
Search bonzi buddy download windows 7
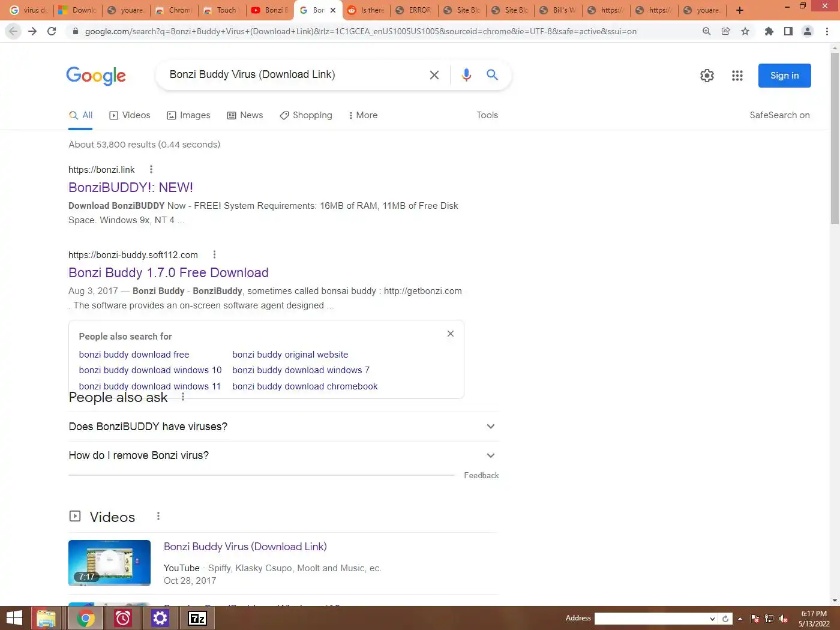[301, 370]
